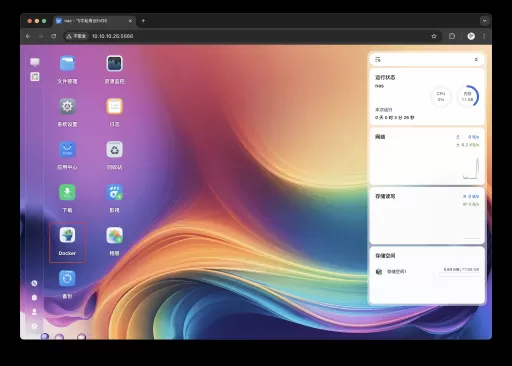Bookmark this page with the star icon

coord(434,36)
